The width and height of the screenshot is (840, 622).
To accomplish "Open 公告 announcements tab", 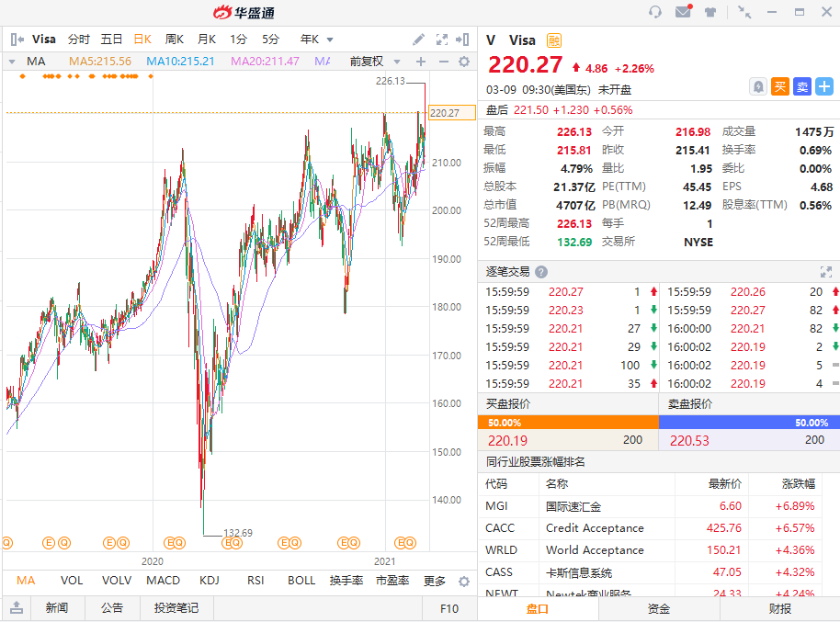I will tap(112, 608).
